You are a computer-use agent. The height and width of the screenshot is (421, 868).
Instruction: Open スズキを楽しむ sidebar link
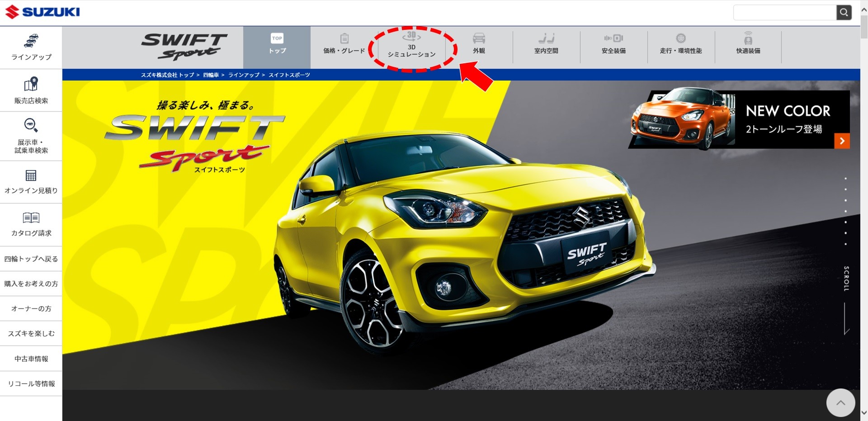click(x=31, y=333)
